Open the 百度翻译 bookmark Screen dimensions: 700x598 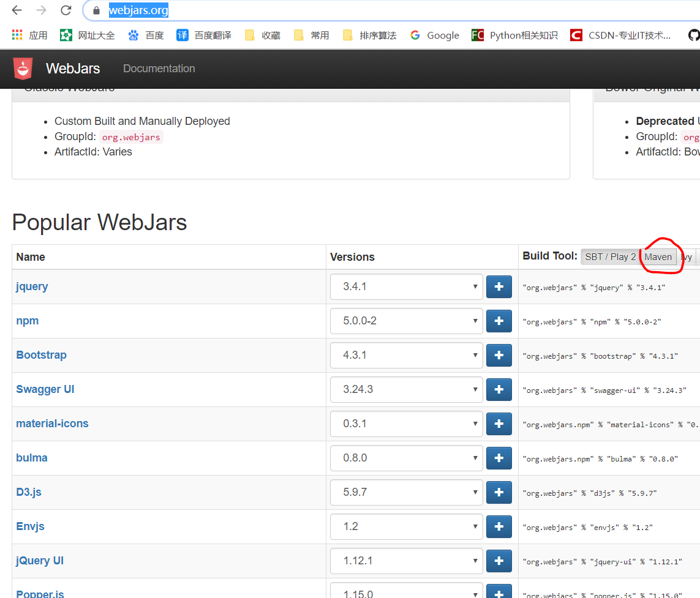tap(204, 36)
